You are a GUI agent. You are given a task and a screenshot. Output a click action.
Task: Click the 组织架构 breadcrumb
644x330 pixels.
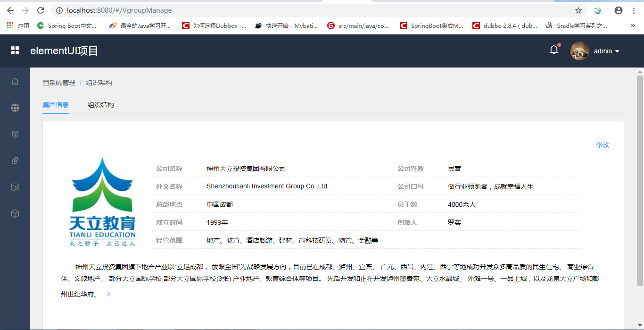pos(99,83)
